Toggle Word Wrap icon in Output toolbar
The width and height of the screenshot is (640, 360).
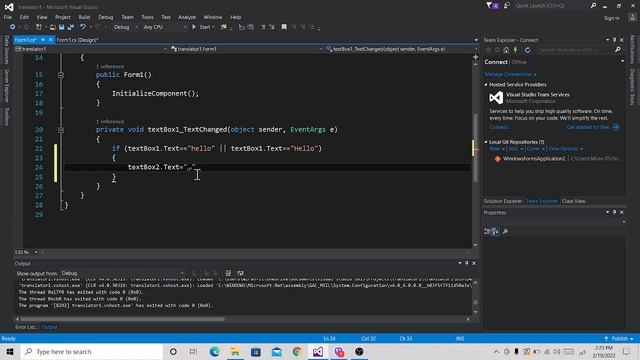click(x=240, y=273)
